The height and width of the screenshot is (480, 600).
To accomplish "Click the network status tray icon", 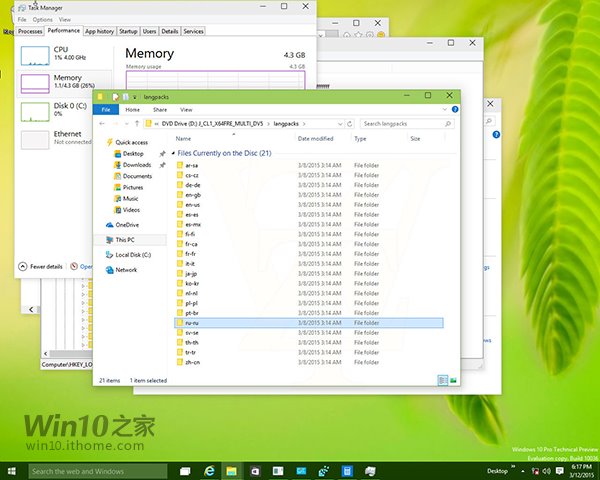I will pos(535,471).
